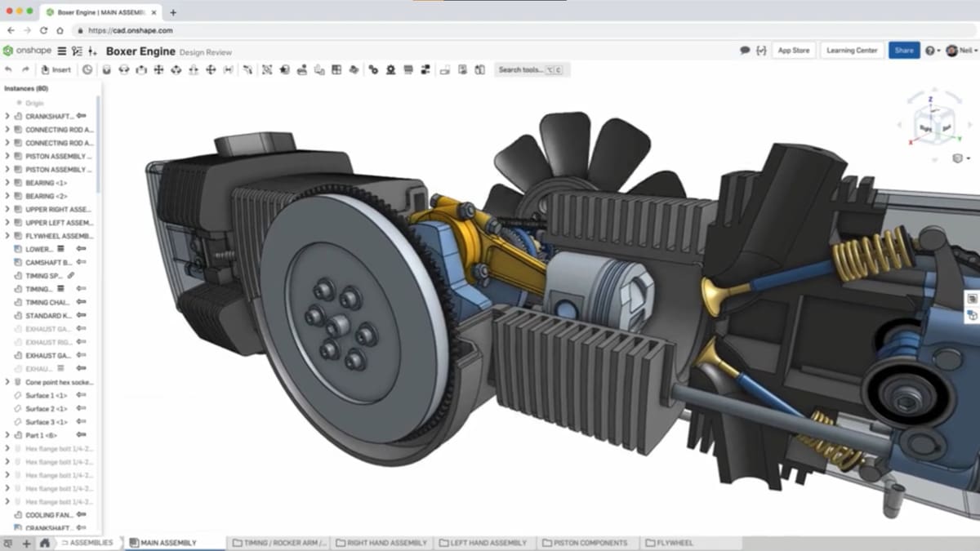This screenshot has height=551, width=980.
Task: Click the toolbar icon left of bill of materials
Action: point(319,70)
